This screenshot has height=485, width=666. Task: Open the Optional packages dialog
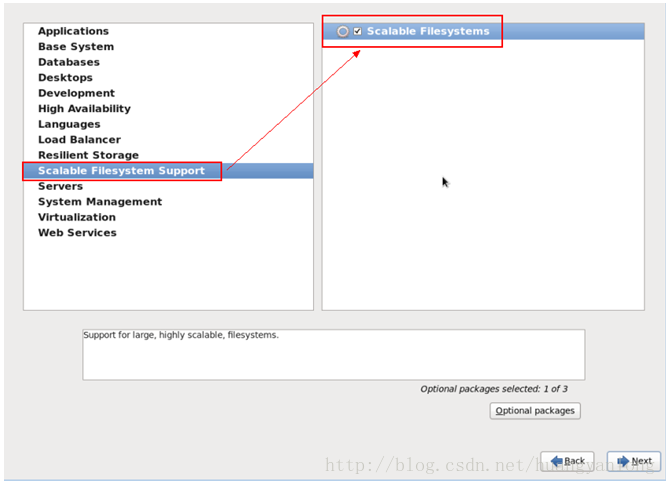point(535,411)
